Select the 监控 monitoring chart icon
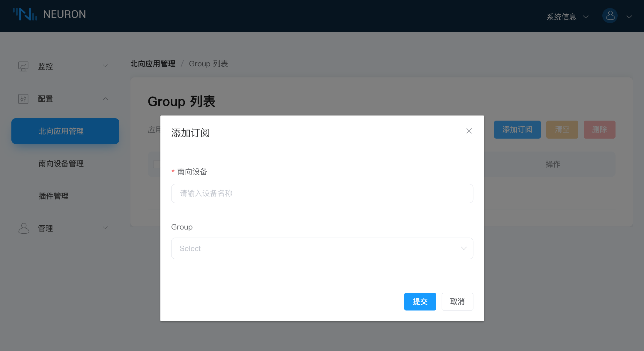The height and width of the screenshot is (351, 644). (x=24, y=66)
